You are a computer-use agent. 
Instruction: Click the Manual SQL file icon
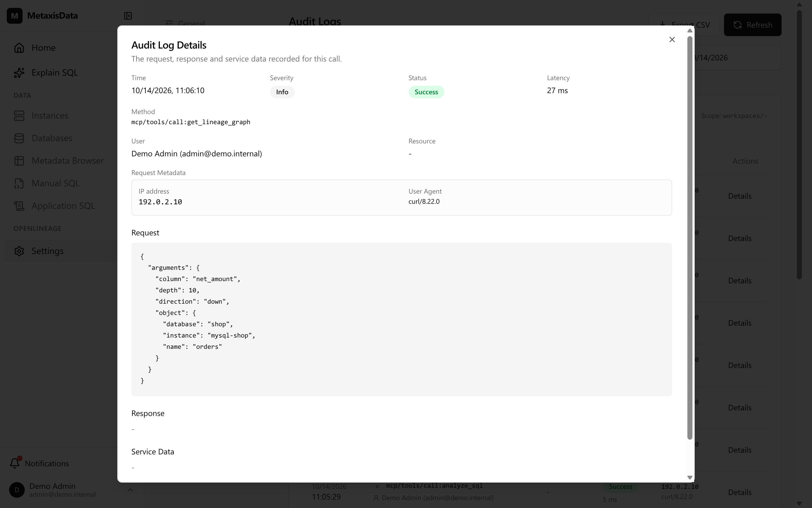tap(19, 183)
